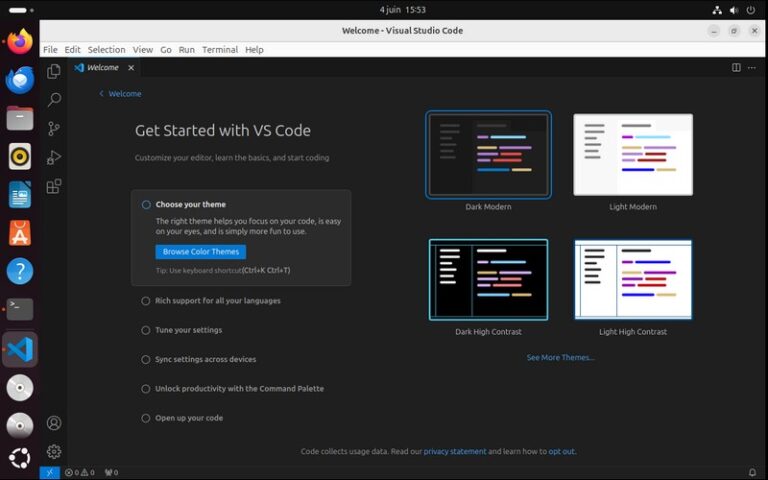This screenshot has height=480, width=768.
Task: Split the editor to the right
Action: tap(736, 68)
